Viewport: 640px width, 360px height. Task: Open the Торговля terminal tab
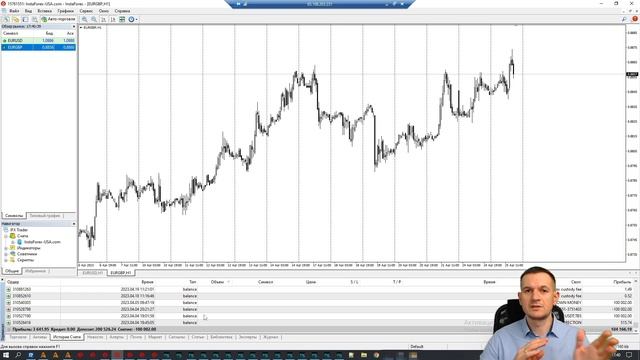[18, 337]
